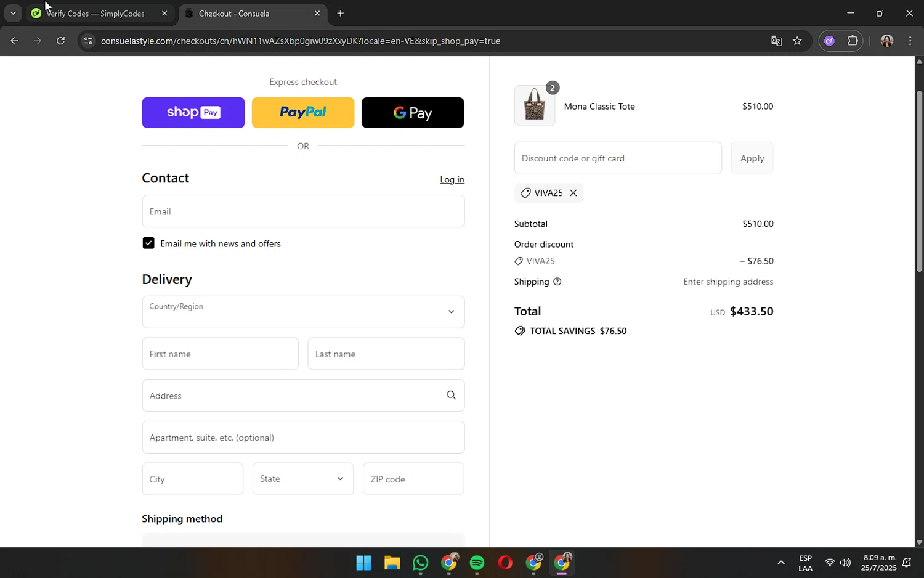Click the Shipping method heading
924x578 pixels.
[182, 519]
